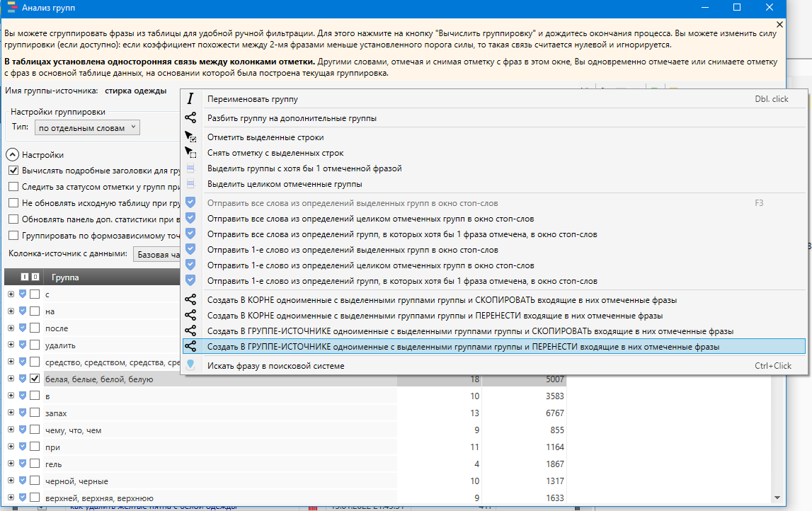Check the checkbox for row 'запах'
The width and height of the screenshot is (812, 511).
pos(35,413)
